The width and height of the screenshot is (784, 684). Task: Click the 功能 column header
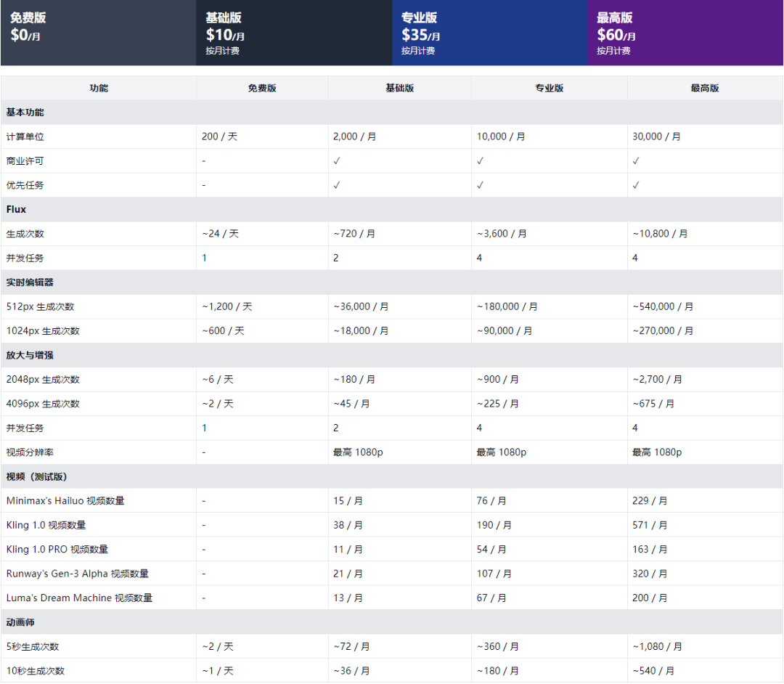(x=99, y=88)
